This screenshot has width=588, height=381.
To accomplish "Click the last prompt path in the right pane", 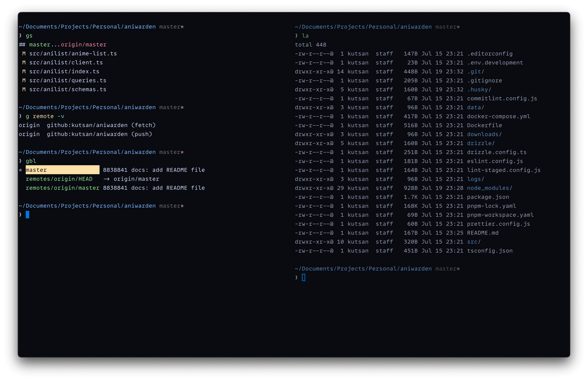I will [363, 269].
